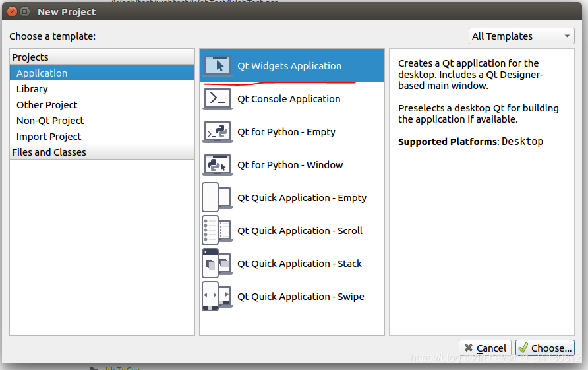Click the Qt Widgets Application icon

pyautogui.click(x=218, y=66)
